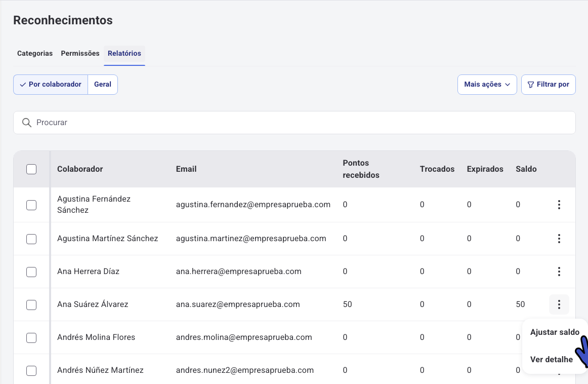
Task: Select all rows with the header checkbox
Action: pyautogui.click(x=31, y=169)
